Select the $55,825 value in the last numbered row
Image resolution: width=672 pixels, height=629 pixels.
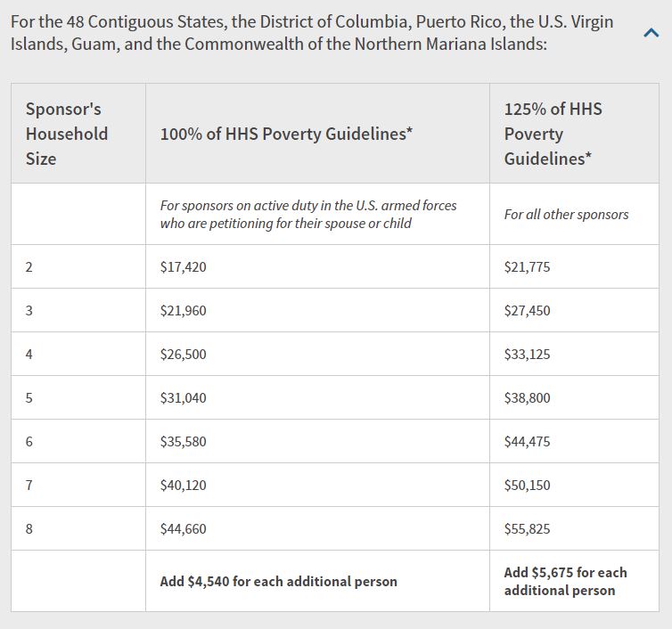pyautogui.click(x=527, y=529)
